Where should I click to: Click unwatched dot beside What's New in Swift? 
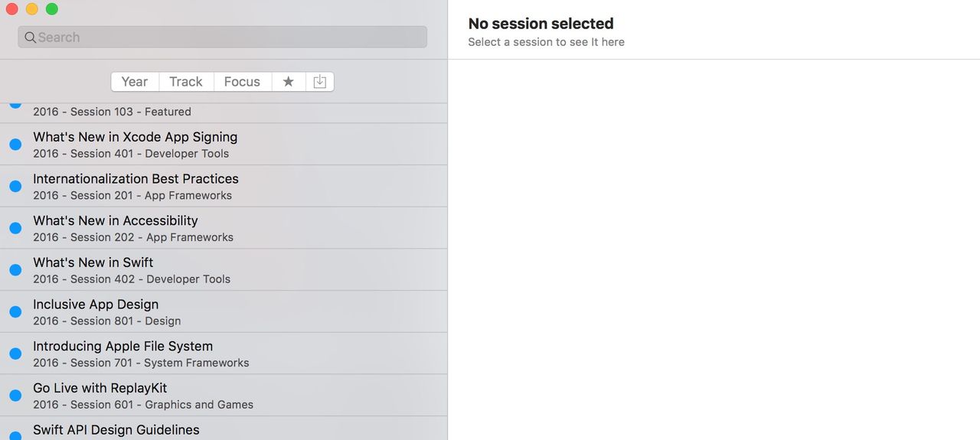click(x=15, y=270)
